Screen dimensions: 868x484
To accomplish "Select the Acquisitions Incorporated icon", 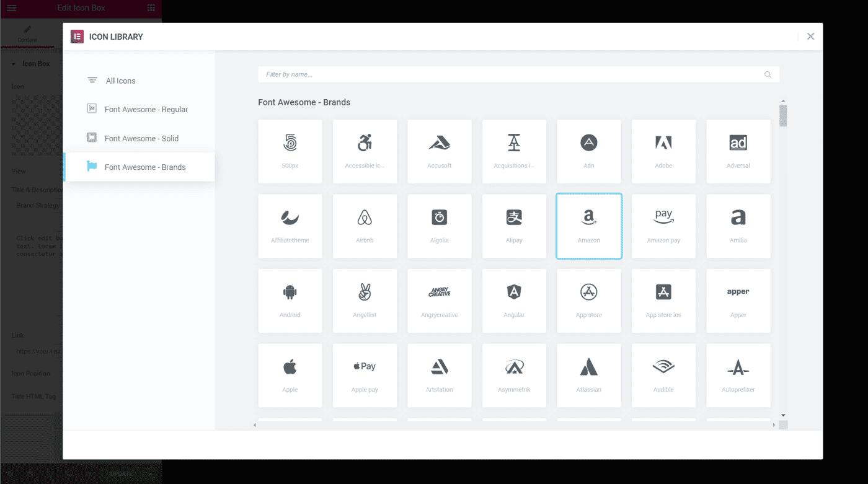I will (514, 151).
